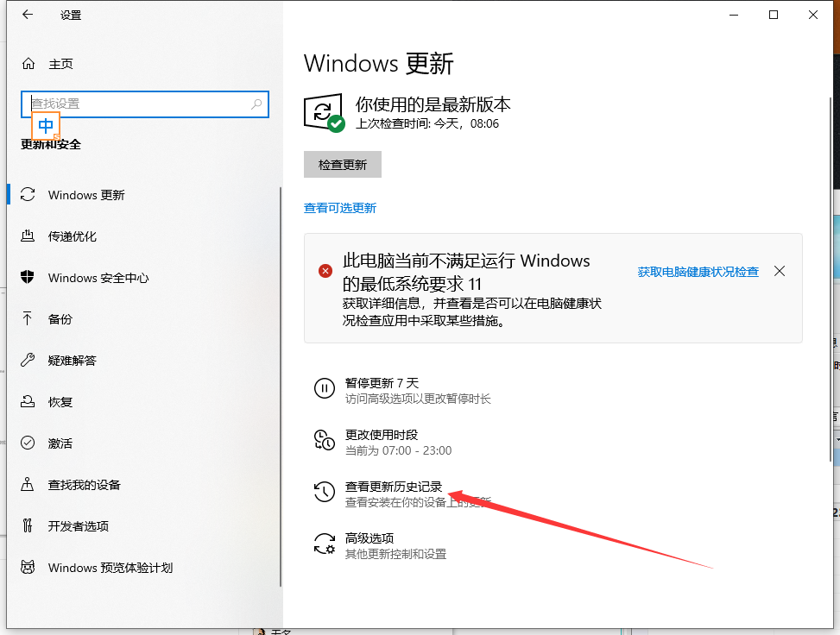Maximize the 设置 window

tap(773, 15)
